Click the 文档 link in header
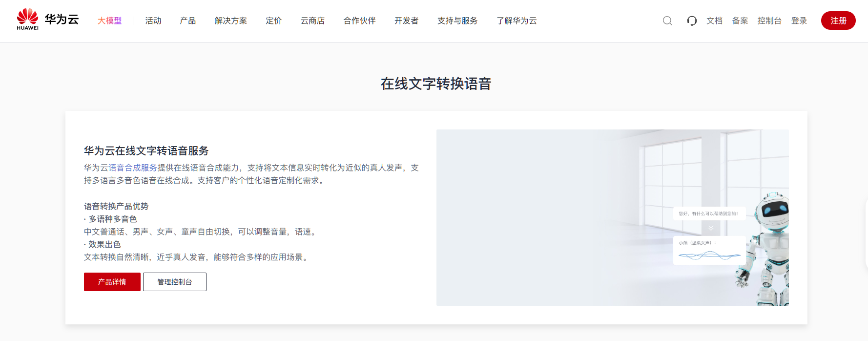This screenshot has height=341, width=868. tap(714, 21)
